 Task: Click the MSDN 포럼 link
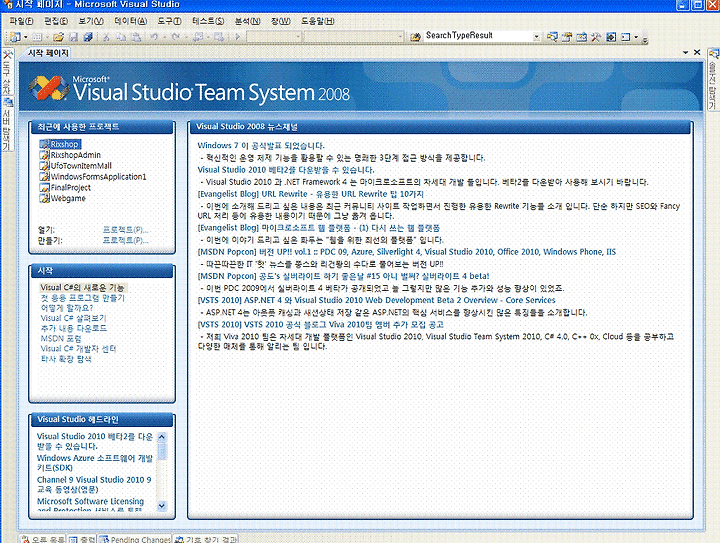pyautogui.click(x=61, y=339)
